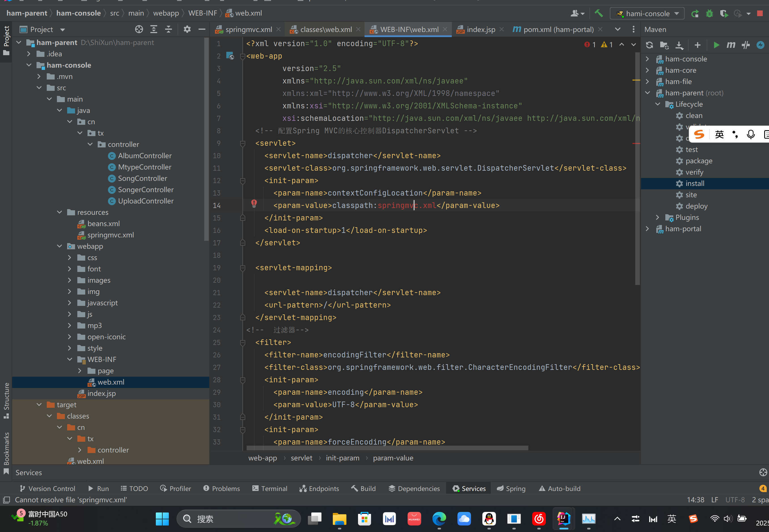Select the install lifecycle goal

tap(695, 183)
